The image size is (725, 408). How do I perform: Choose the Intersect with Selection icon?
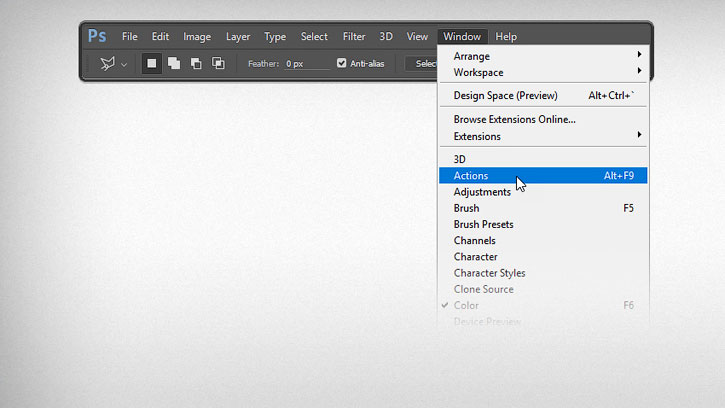[x=218, y=63]
